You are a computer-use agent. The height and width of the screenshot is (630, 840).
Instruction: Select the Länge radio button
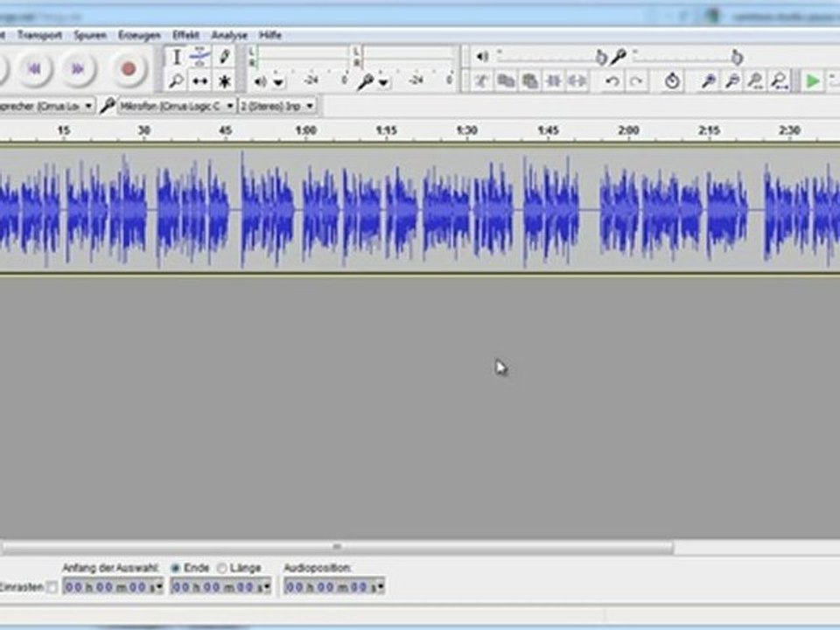(x=222, y=568)
